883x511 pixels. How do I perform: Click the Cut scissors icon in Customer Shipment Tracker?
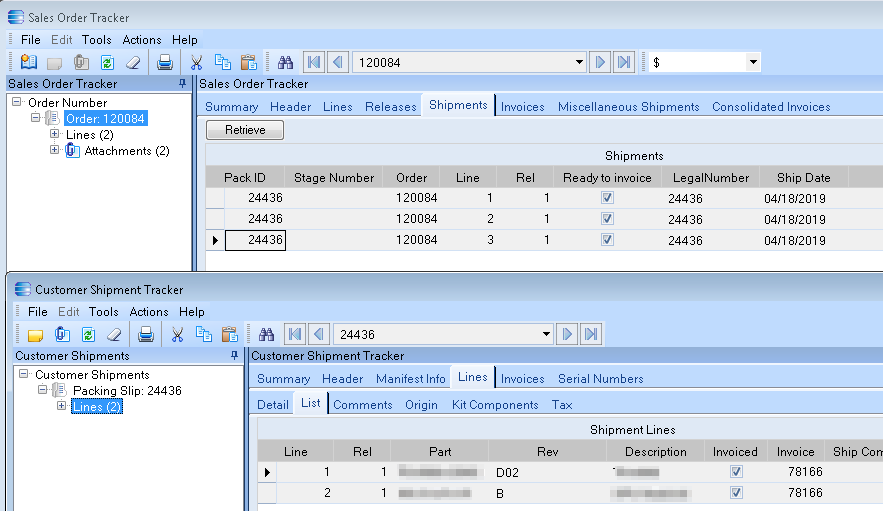[x=178, y=334]
